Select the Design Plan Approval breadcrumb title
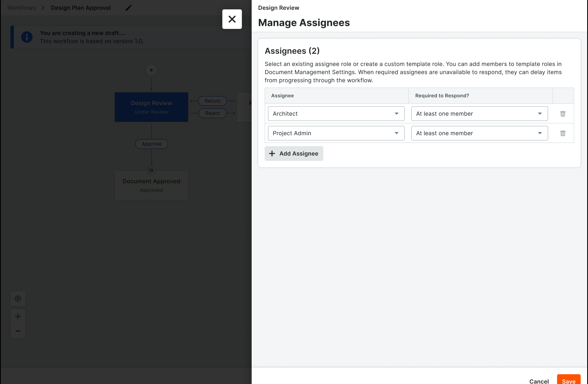The image size is (588, 384). click(81, 8)
